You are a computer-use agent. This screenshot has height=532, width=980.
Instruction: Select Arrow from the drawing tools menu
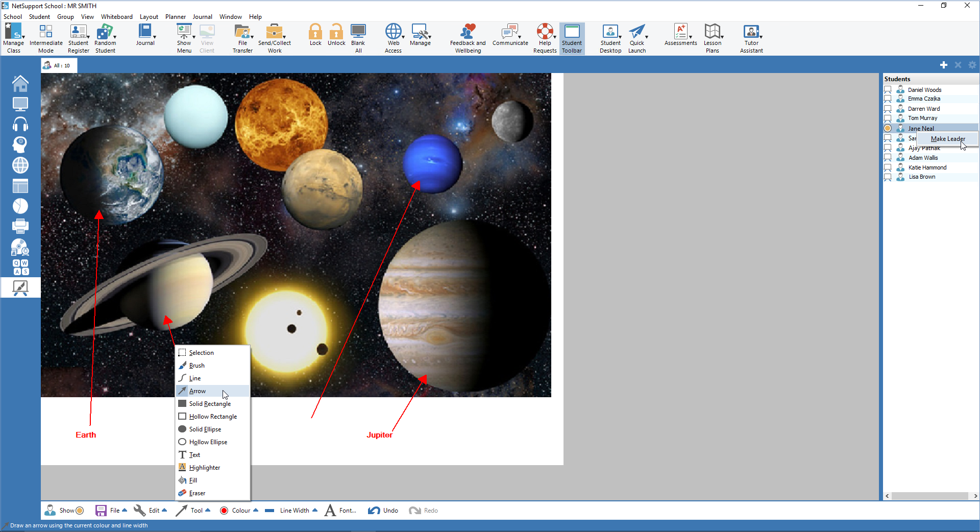click(x=198, y=391)
